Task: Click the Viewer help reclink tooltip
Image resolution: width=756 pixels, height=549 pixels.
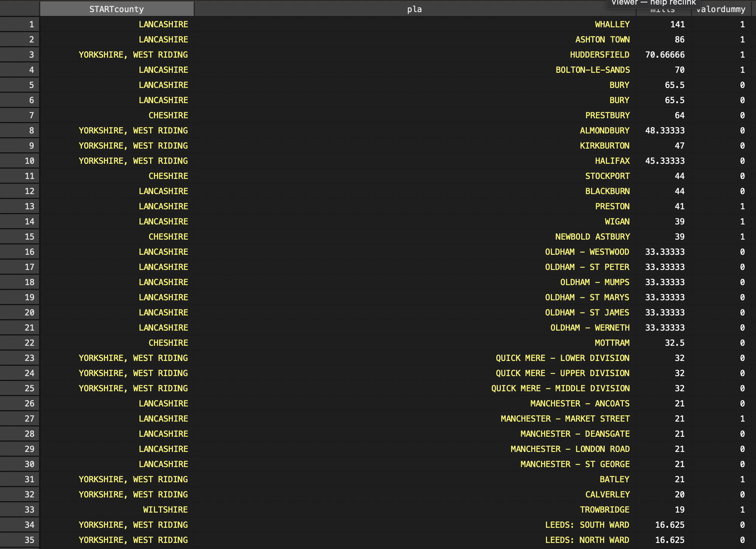Action: point(654,3)
